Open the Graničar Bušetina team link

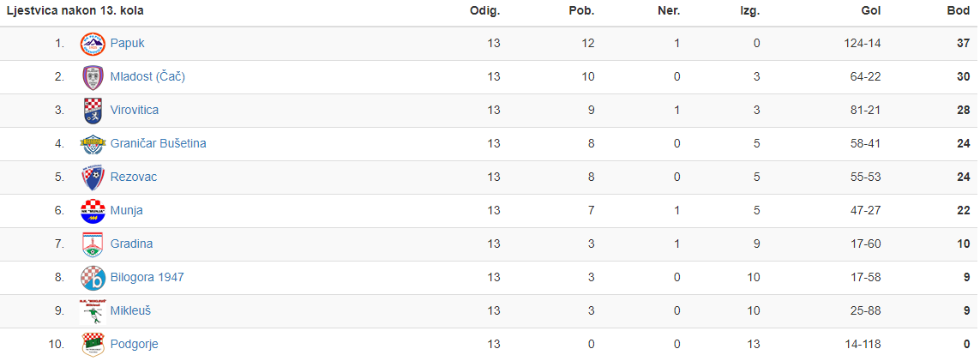click(158, 144)
